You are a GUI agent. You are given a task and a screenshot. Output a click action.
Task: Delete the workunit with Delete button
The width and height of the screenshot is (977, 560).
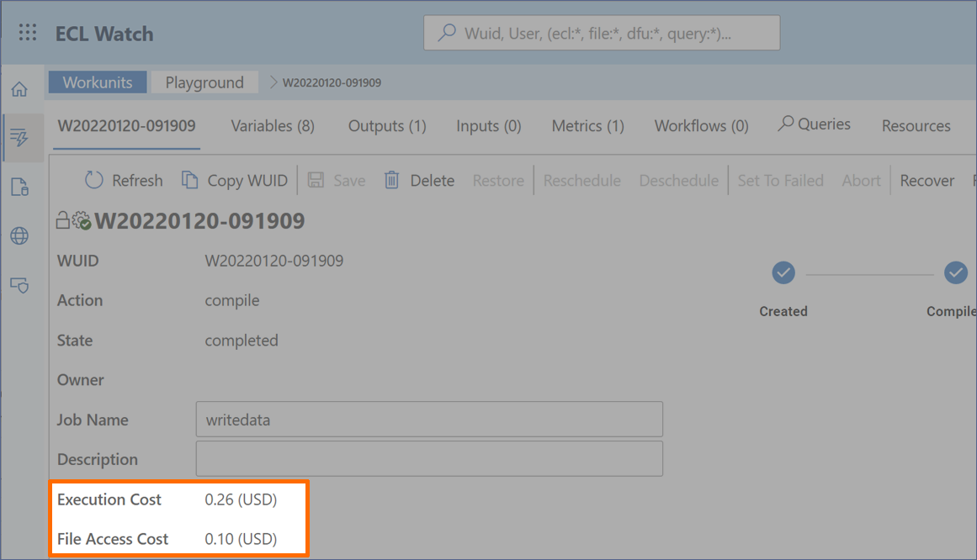point(419,180)
